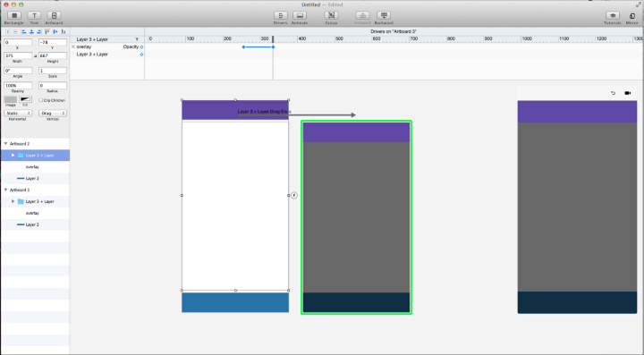The width and height of the screenshot is (644, 355).
Task: Add a new Artboard from toolbar
Action: 54,15
